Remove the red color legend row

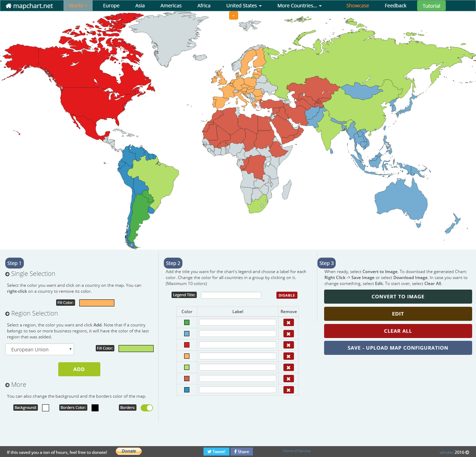(288, 345)
